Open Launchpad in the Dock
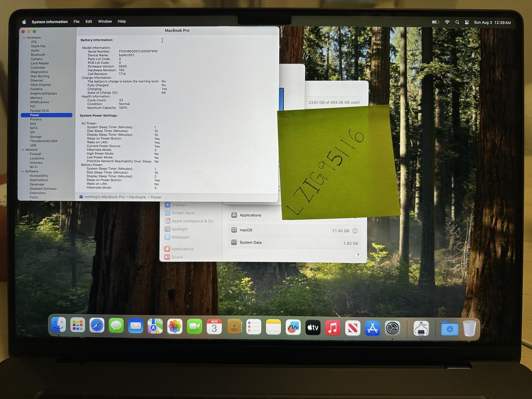 click(78, 325)
